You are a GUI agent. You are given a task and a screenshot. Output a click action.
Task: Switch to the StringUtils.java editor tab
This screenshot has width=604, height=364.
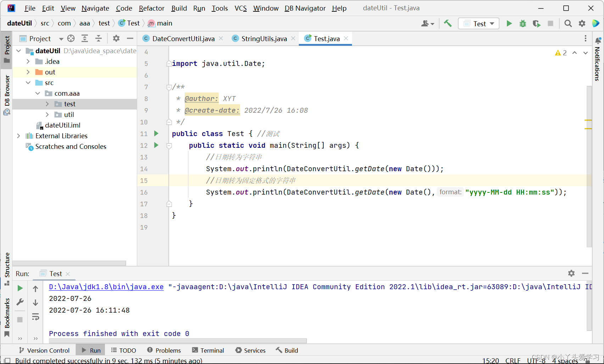[x=264, y=39]
